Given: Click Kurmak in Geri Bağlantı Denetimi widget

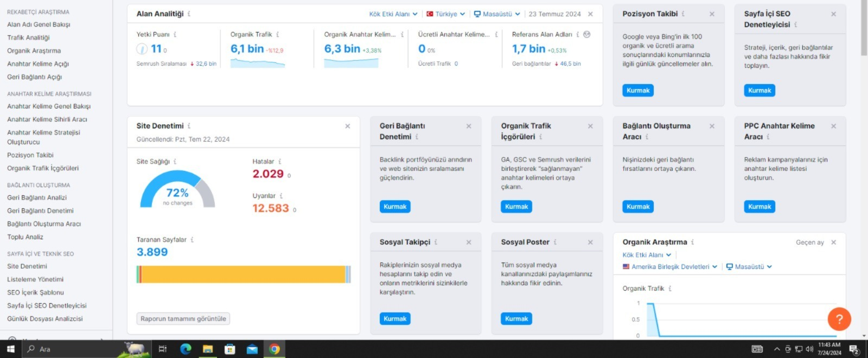Looking at the screenshot, I should click(395, 207).
